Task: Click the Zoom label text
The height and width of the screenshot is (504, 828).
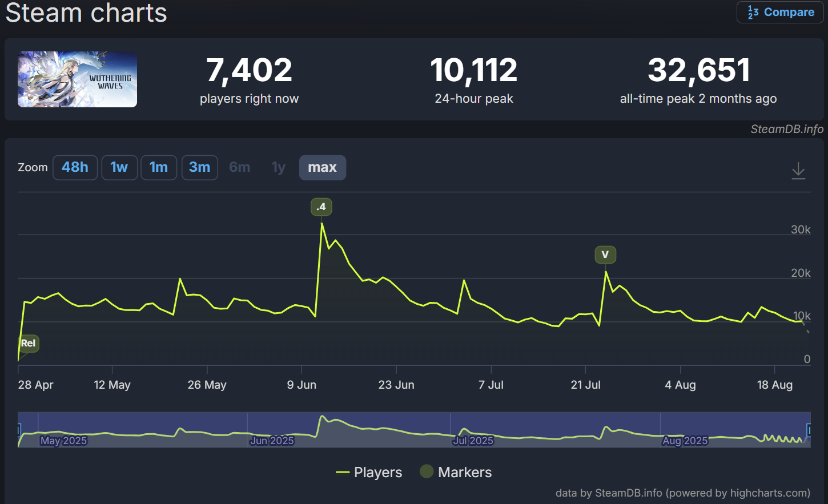Action: pos(33,167)
